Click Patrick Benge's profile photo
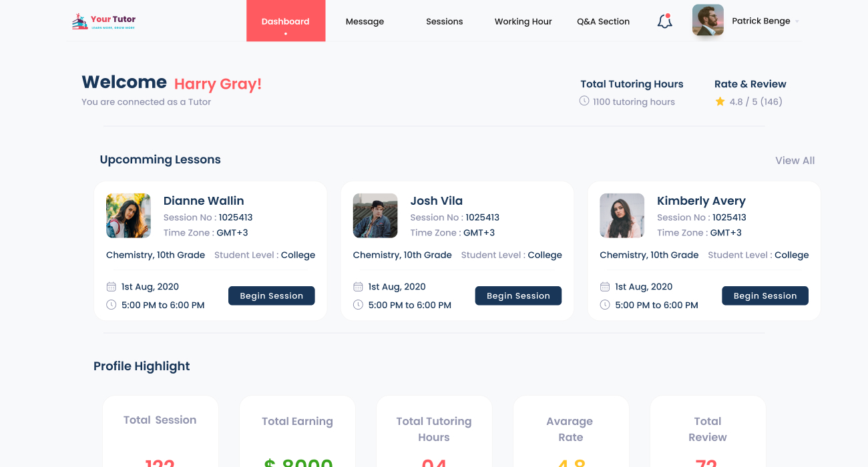This screenshot has height=467, width=868. (x=708, y=21)
